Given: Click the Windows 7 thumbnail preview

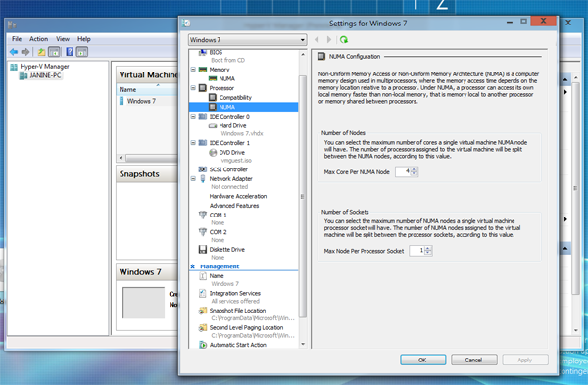Looking at the screenshot, I should click(x=143, y=303).
